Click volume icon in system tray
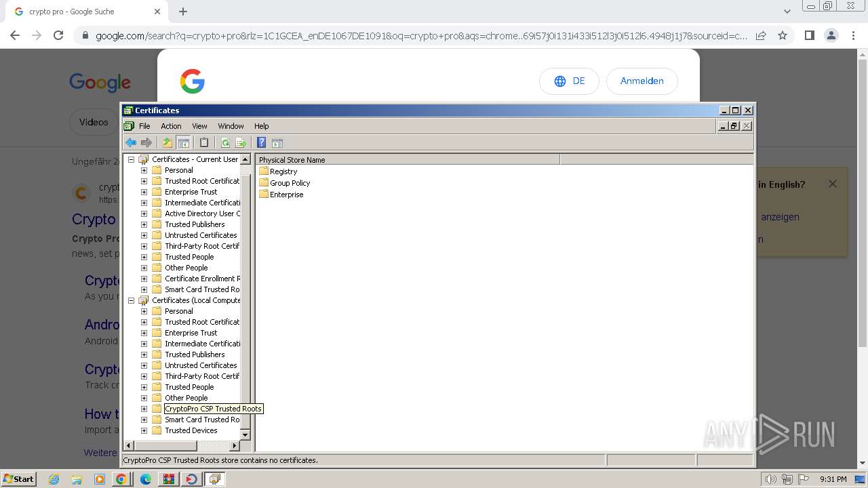868x488 pixels. [770, 479]
